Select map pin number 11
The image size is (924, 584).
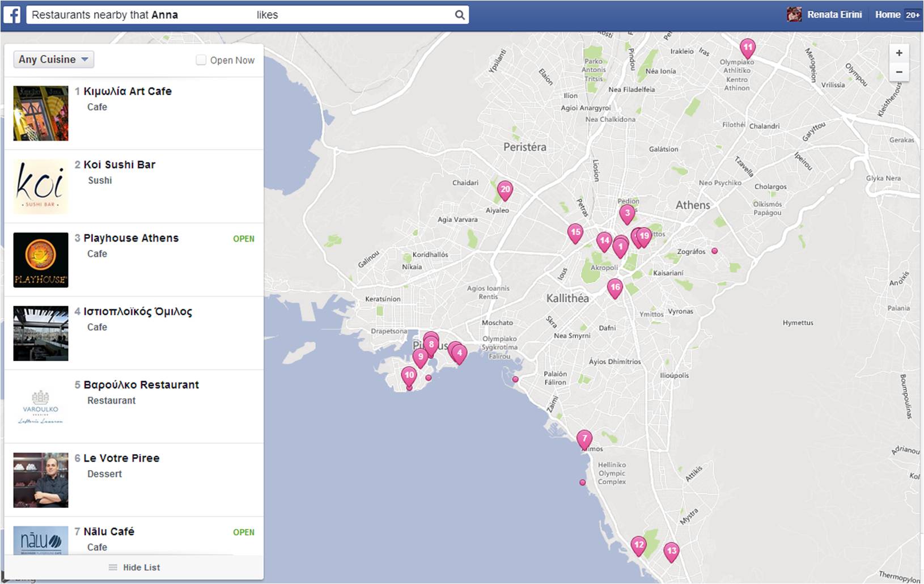748,48
